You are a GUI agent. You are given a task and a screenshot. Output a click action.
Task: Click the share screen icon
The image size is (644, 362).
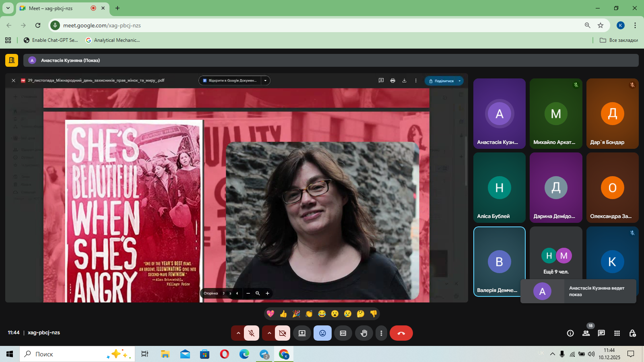[302, 333]
